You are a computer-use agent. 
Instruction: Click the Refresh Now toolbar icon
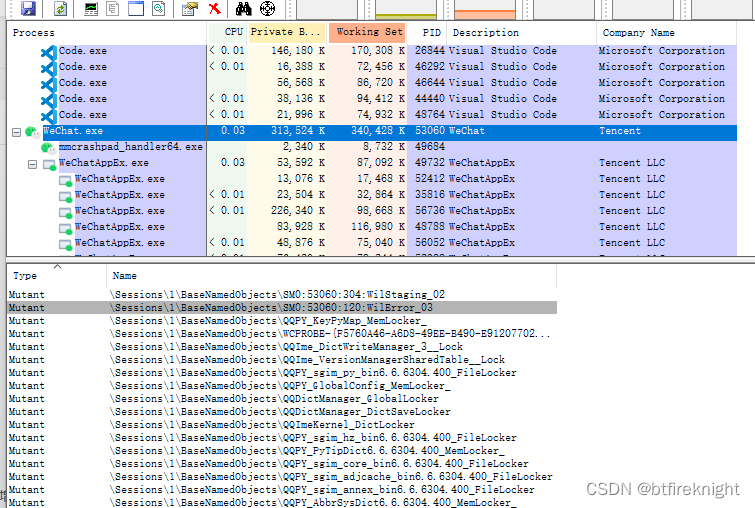(61, 8)
